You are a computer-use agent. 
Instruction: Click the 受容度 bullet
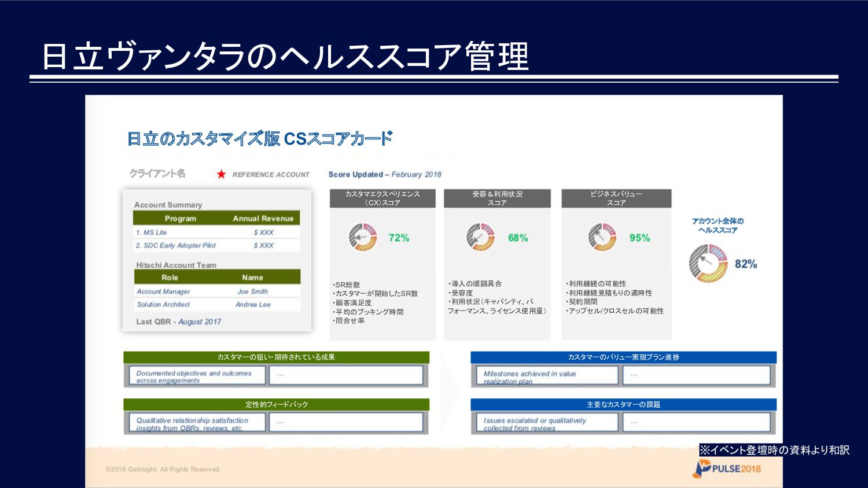[x=461, y=293]
